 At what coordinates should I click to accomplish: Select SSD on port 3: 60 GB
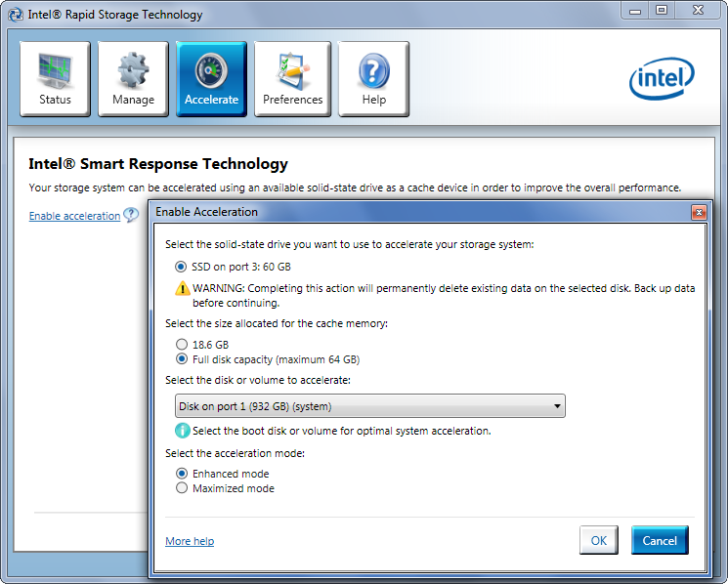[x=181, y=267]
